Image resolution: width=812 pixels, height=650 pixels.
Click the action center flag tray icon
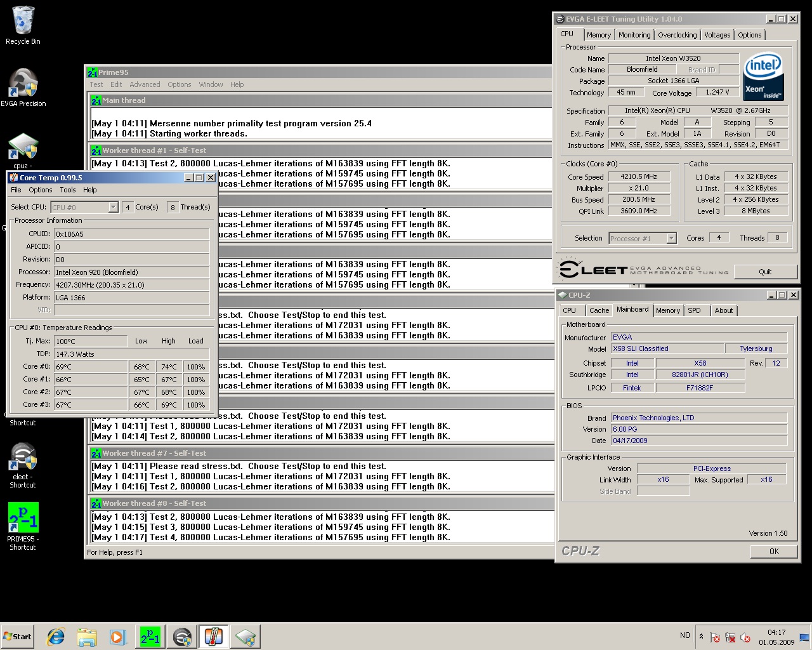[715, 637]
